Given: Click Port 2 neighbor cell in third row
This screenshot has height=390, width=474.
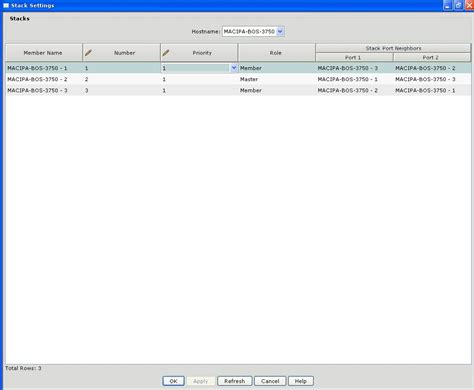Looking at the screenshot, I should coord(432,90).
